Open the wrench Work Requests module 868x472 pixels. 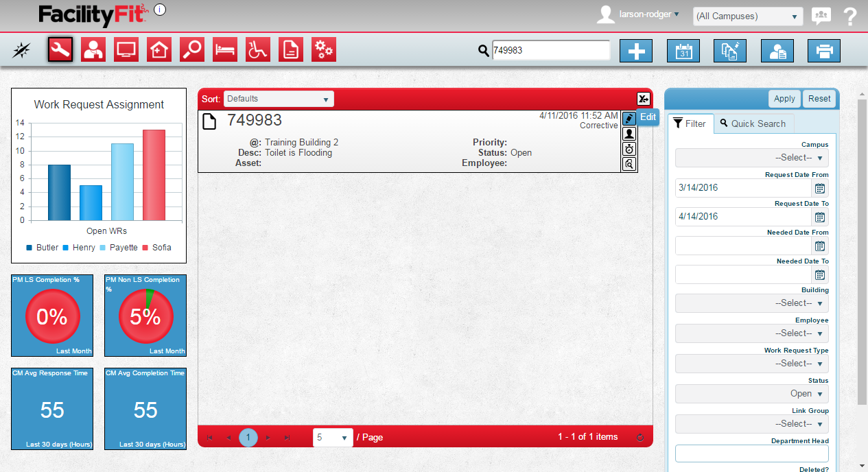[x=60, y=49]
